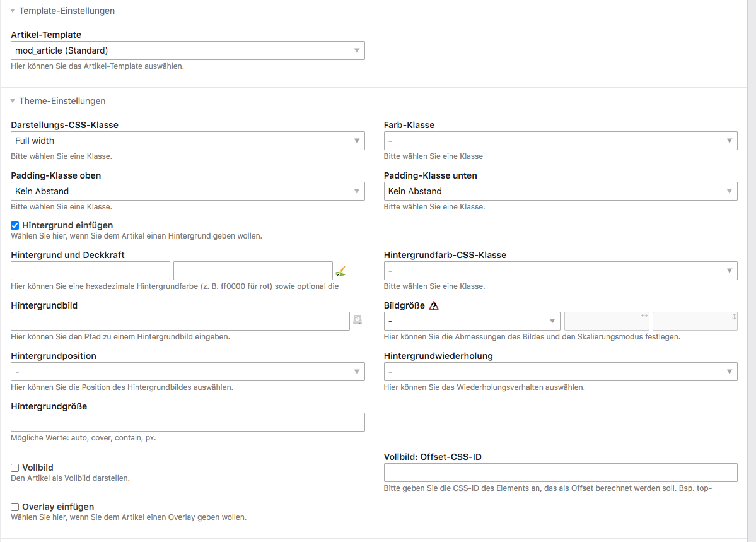Image resolution: width=756 pixels, height=542 pixels.
Task: Open the Hintergrundposition dropdown
Action: (187, 372)
